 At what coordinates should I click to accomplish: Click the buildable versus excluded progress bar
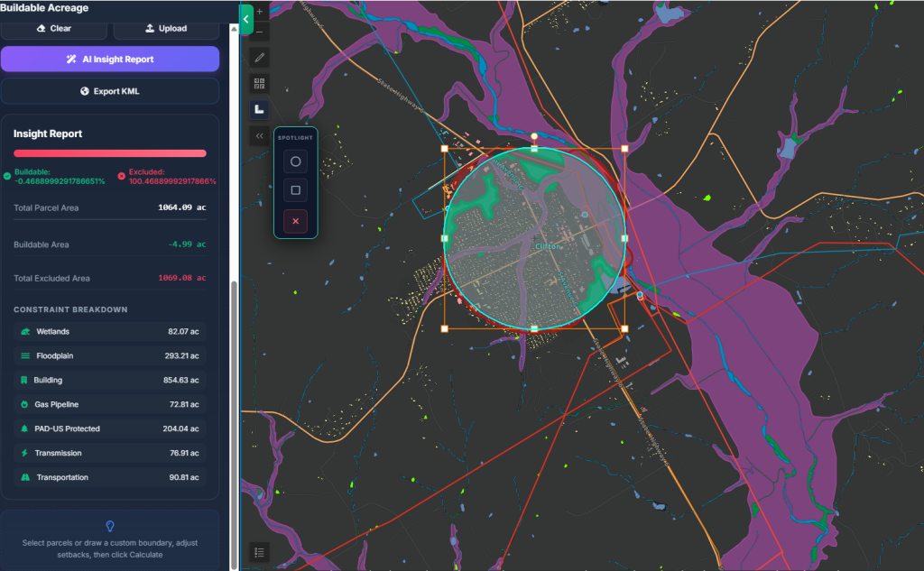[x=110, y=153]
